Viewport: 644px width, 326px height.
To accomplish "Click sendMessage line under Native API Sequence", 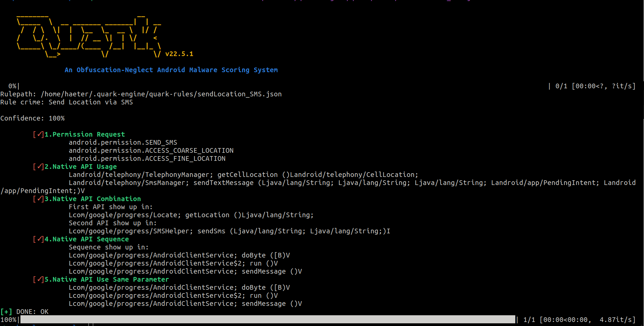I will pos(185,271).
